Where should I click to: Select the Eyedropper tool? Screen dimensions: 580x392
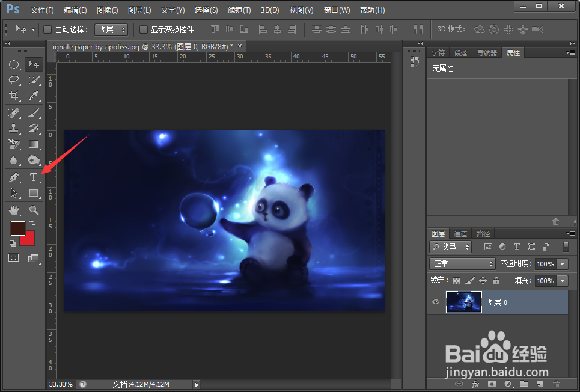tap(34, 96)
